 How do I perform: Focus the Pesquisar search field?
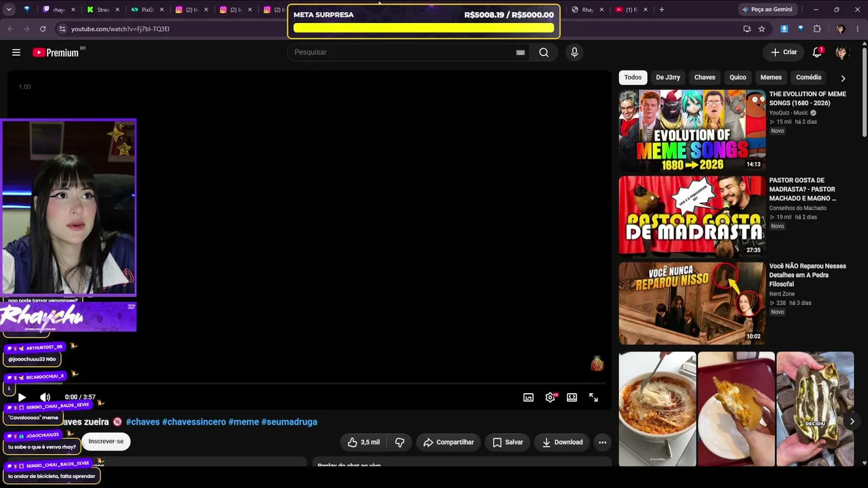coord(401,52)
